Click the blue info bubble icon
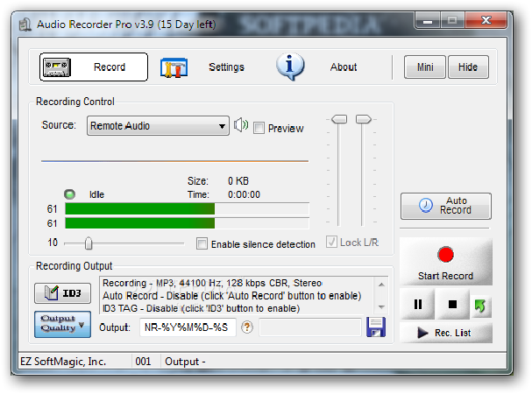This screenshot has width=532, height=394. 290,67
